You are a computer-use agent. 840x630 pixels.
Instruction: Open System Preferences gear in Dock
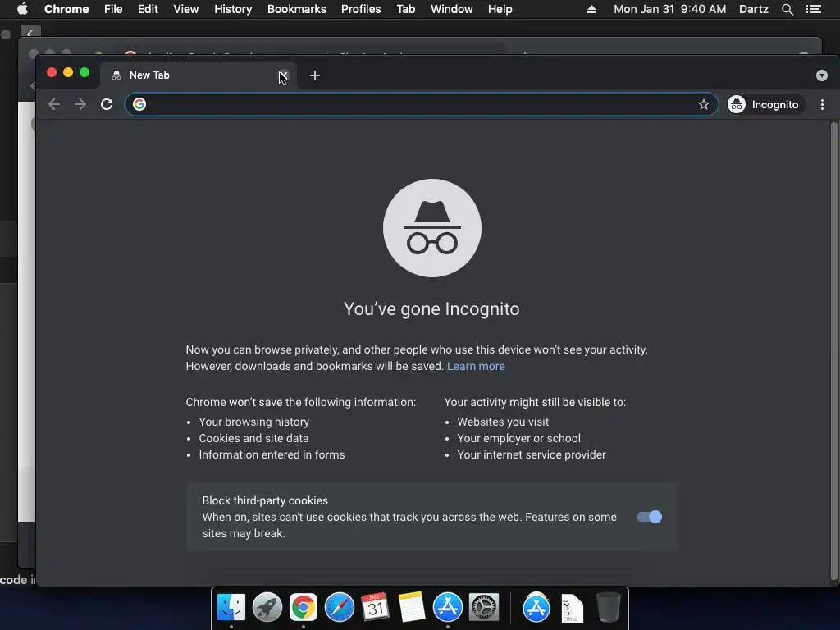pyautogui.click(x=484, y=607)
